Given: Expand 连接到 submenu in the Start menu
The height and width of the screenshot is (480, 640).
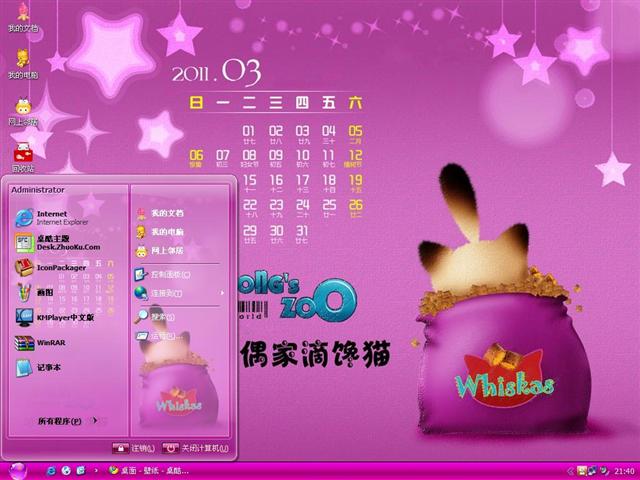Looking at the screenshot, I should tap(180, 293).
